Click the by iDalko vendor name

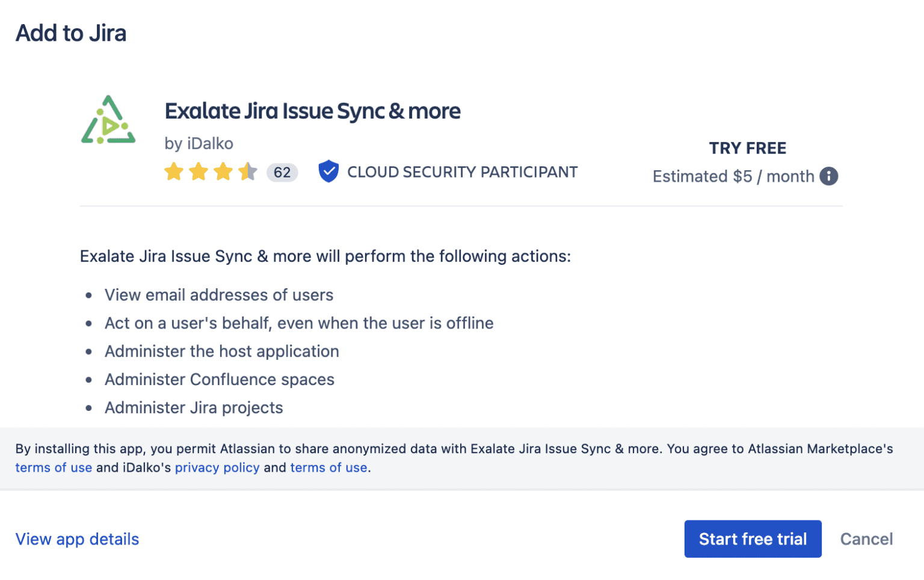point(199,143)
